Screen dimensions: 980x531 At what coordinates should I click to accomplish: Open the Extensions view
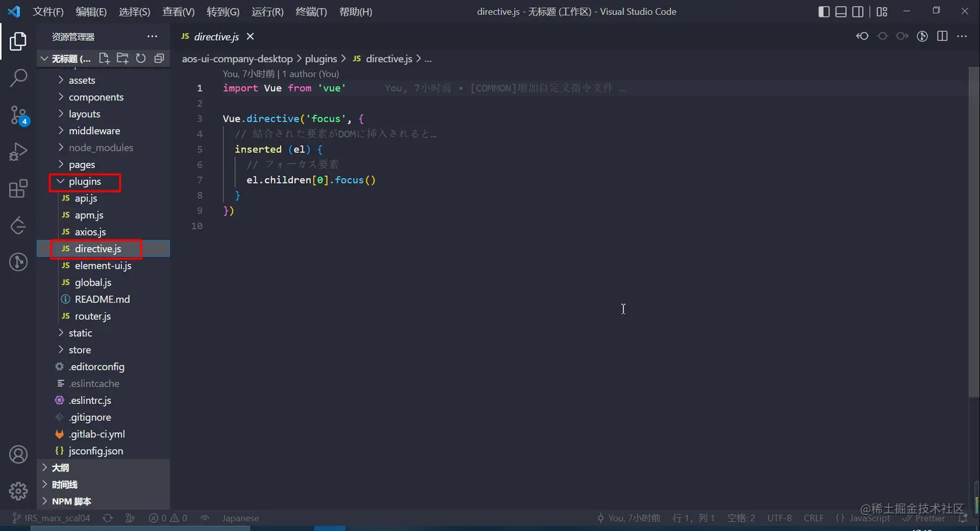[x=18, y=189]
